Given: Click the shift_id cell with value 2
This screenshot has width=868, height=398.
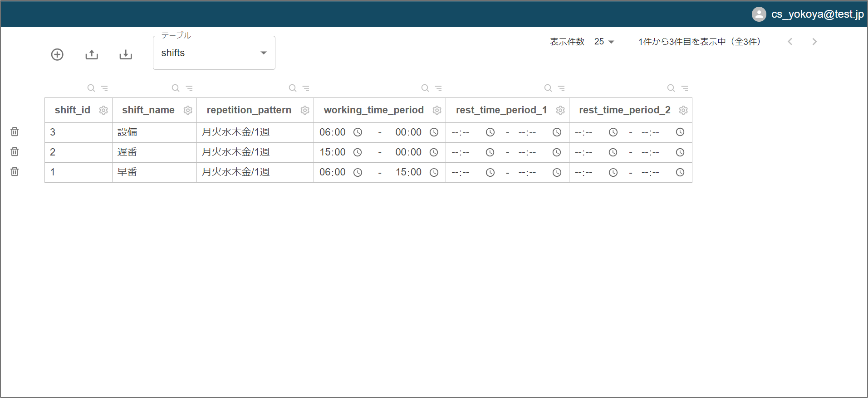Looking at the screenshot, I should click(78, 152).
